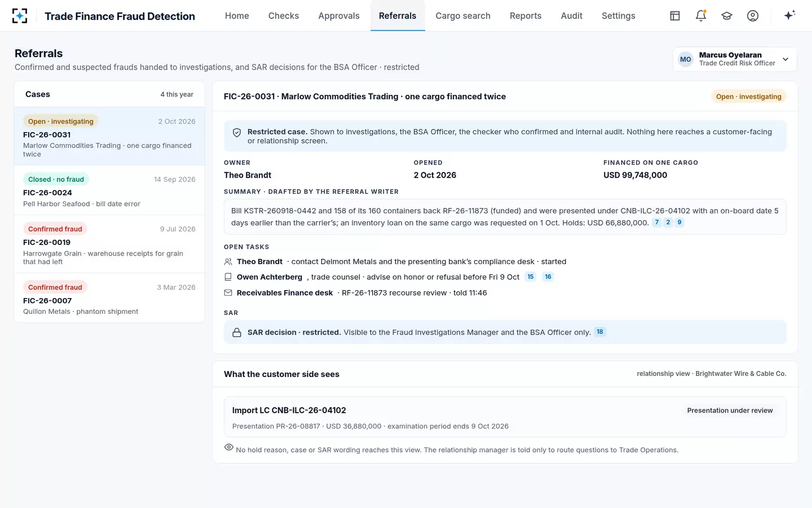Click the book icon beside Owen Achterberg task
This screenshot has height=508, width=812.
click(228, 277)
